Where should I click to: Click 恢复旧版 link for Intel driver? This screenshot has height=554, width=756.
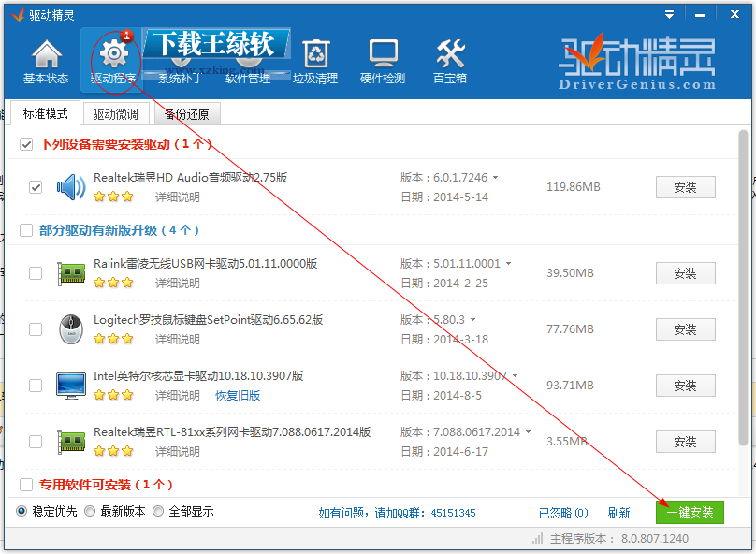pos(238,395)
